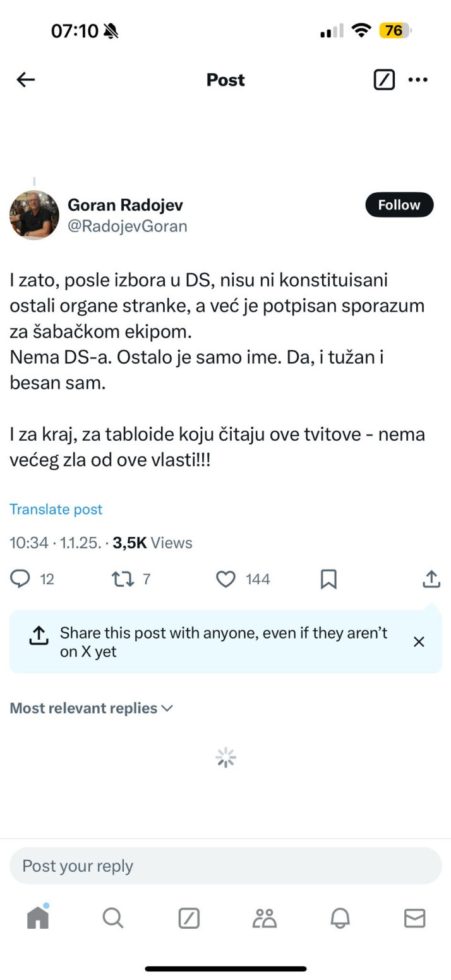Open Goran Radojev's profile picture
The image size is (451, 980).
(x=34, y=215)
